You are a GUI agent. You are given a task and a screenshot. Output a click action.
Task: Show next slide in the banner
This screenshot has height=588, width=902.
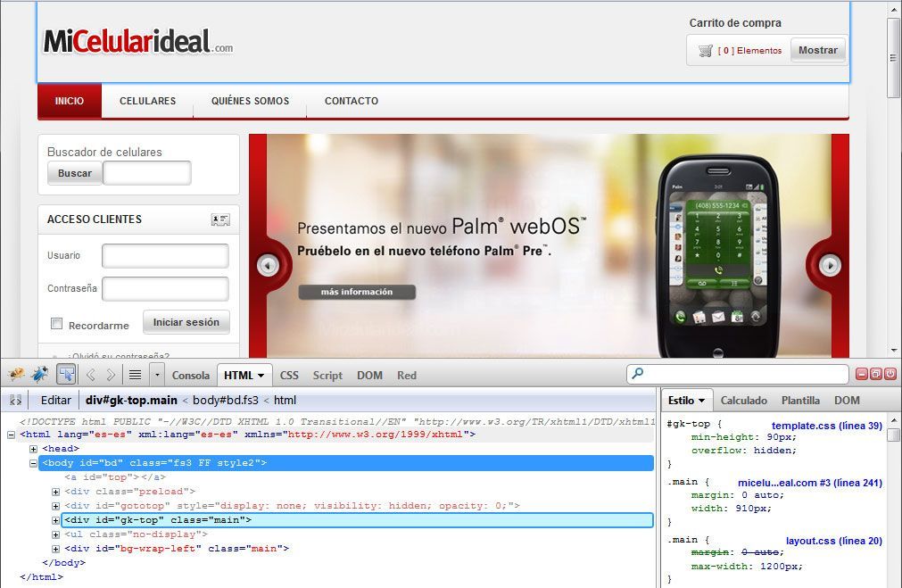[830, 265]
